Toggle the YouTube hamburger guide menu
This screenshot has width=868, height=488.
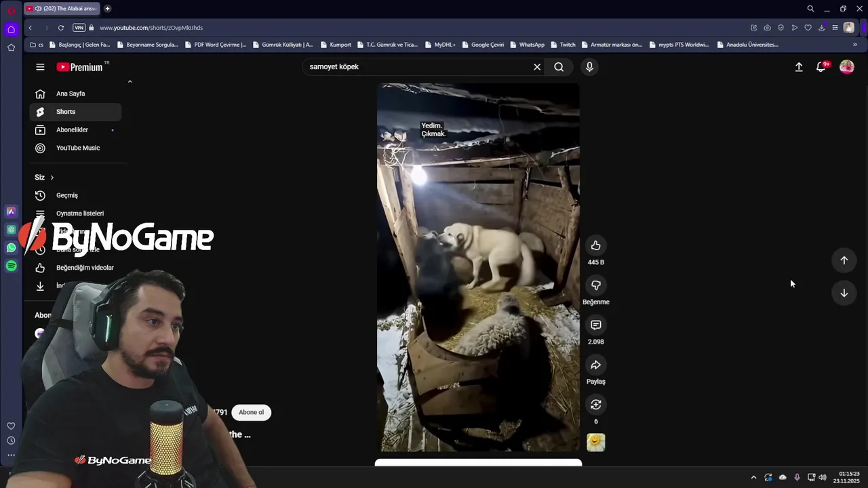(40, 66)
